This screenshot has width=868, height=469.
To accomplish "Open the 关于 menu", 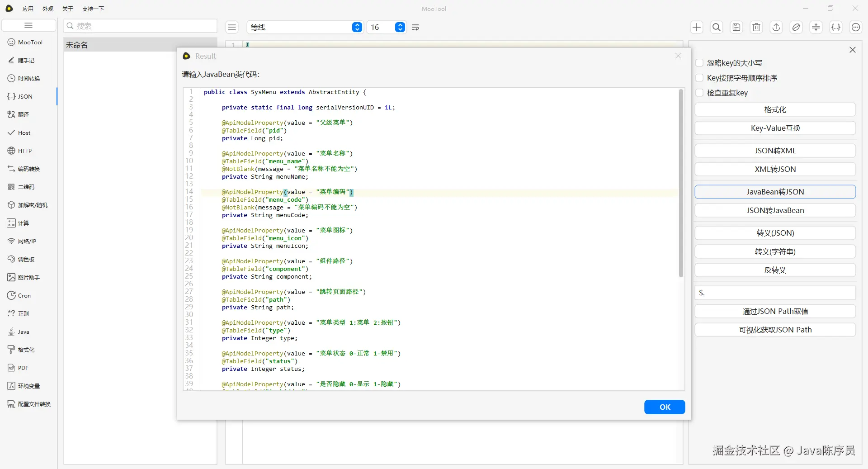I will [x=68, y=9].
